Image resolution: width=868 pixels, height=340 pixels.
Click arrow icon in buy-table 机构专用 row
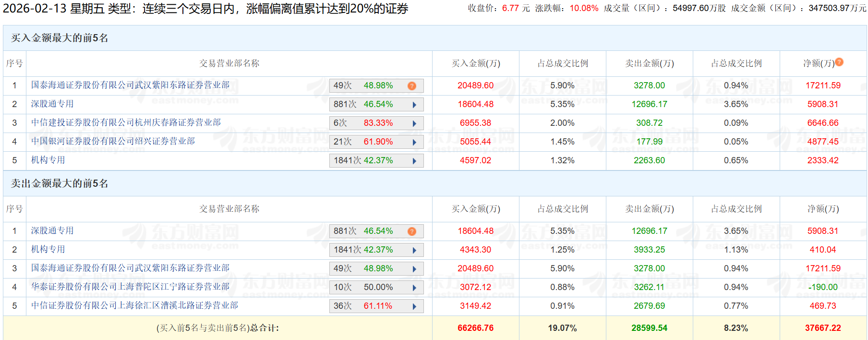[414, 161]
